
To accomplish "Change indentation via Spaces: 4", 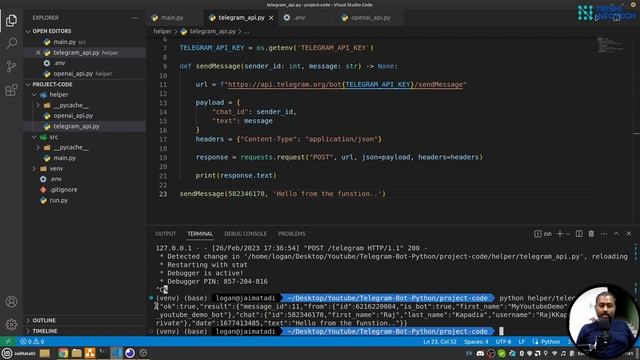I will point(476,342).
